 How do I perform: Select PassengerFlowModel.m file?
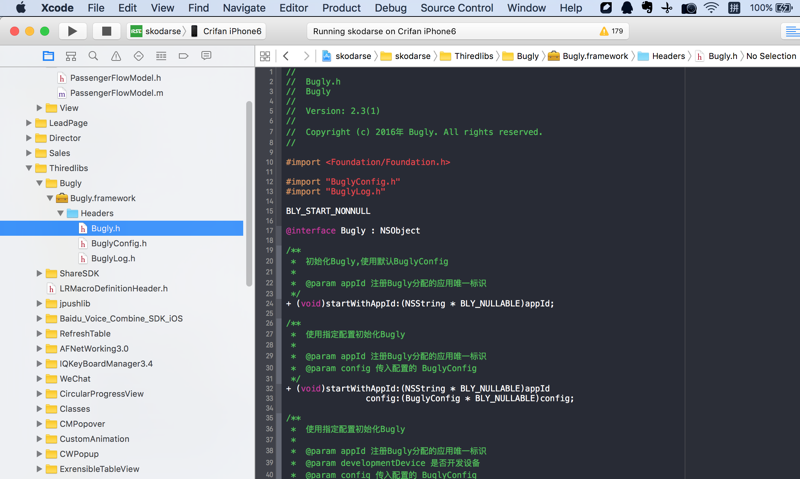pyautogui.click(x=116, y=93)
